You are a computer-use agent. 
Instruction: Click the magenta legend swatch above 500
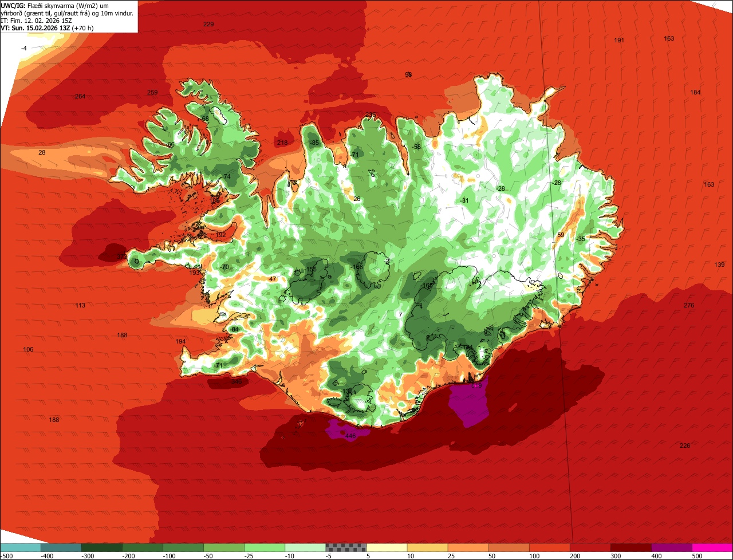tap(712, 547)
